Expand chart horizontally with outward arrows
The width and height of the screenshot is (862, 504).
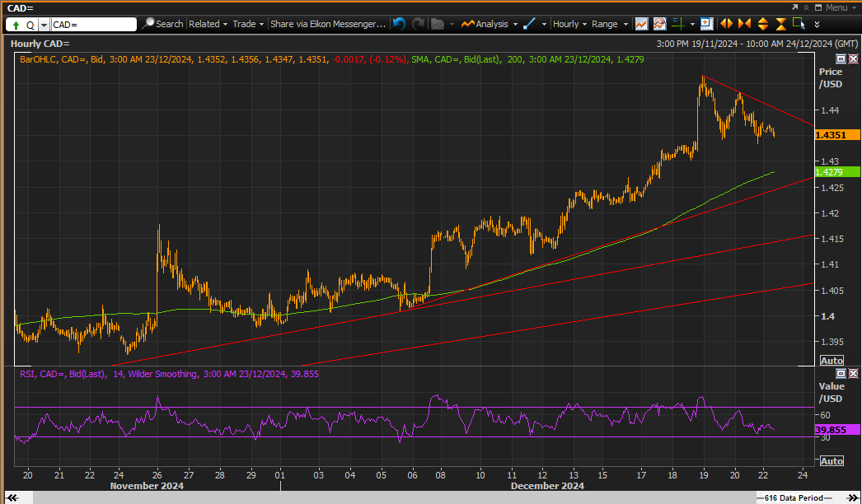(726, 24)
